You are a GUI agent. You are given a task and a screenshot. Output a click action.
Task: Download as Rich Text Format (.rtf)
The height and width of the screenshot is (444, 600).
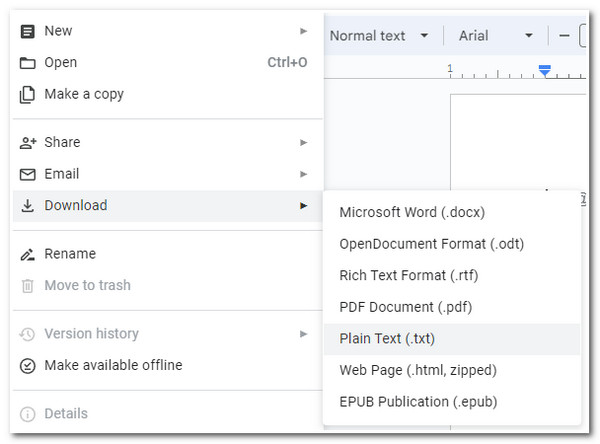pyautogui.click(x=452, y=276)
